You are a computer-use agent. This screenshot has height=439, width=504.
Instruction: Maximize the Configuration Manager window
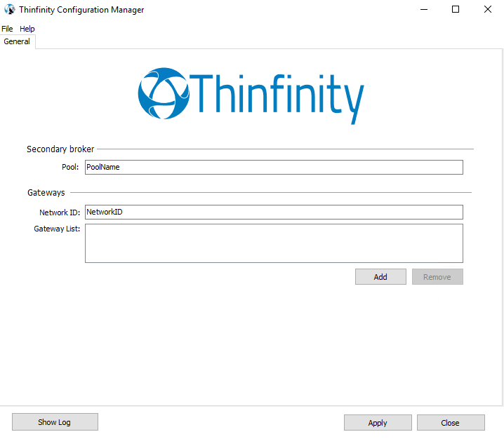pyautogui.click(x=456, y=9)
